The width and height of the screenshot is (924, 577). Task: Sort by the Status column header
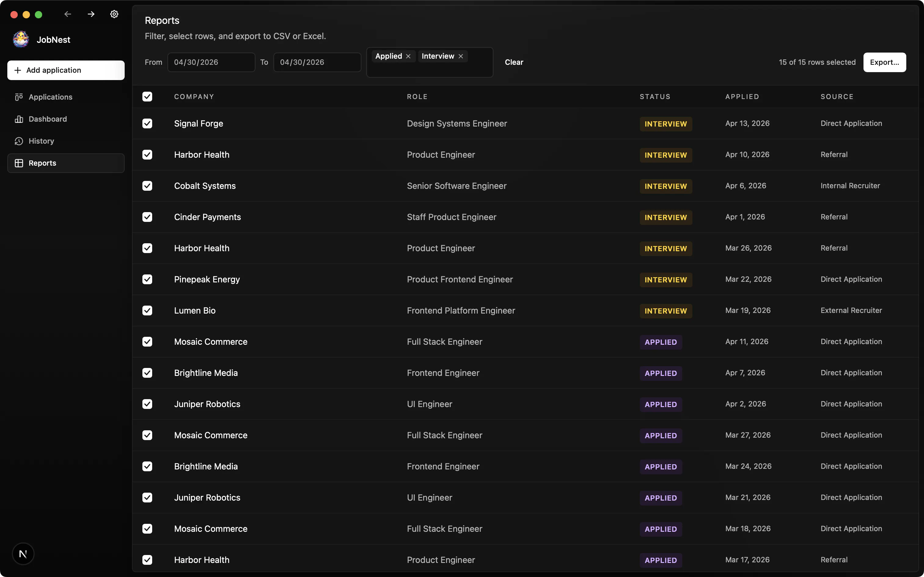(655, 97)
